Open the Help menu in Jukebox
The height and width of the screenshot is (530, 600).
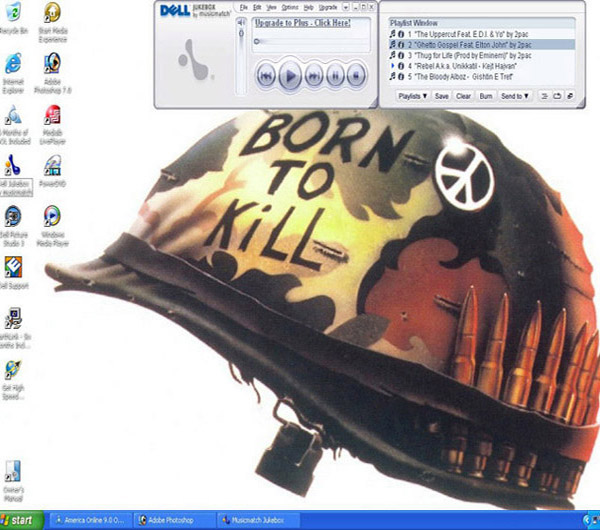pos(308,7)
